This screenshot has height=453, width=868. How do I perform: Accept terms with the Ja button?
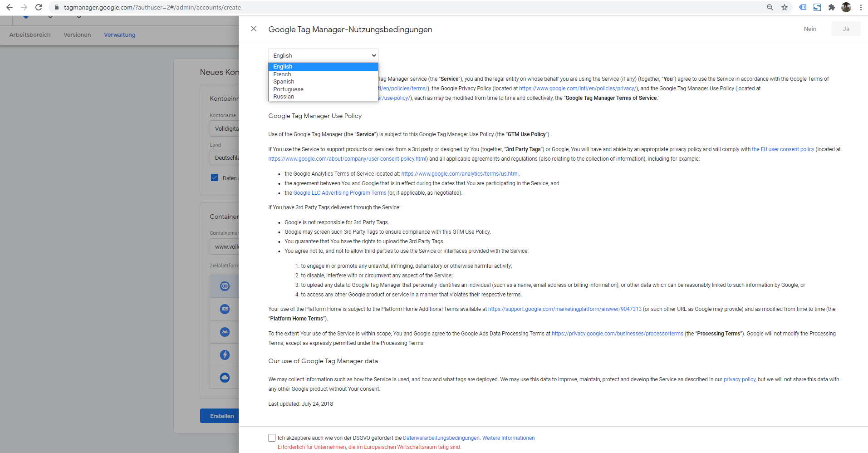click(x=846, y=29)
